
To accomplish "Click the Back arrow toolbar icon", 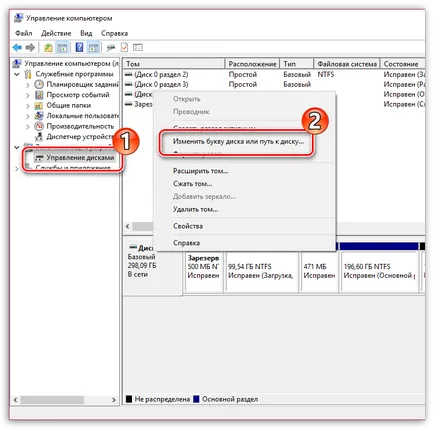I will [17, 48].
